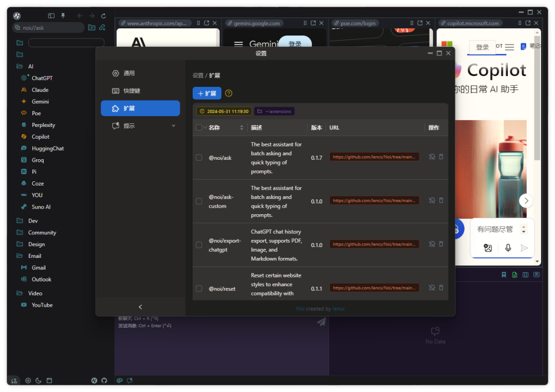This screenshot has width=555, height=392.
Task: Click the blue + 扩展 button
Action: pyautogui.click(x=207, y=94)
